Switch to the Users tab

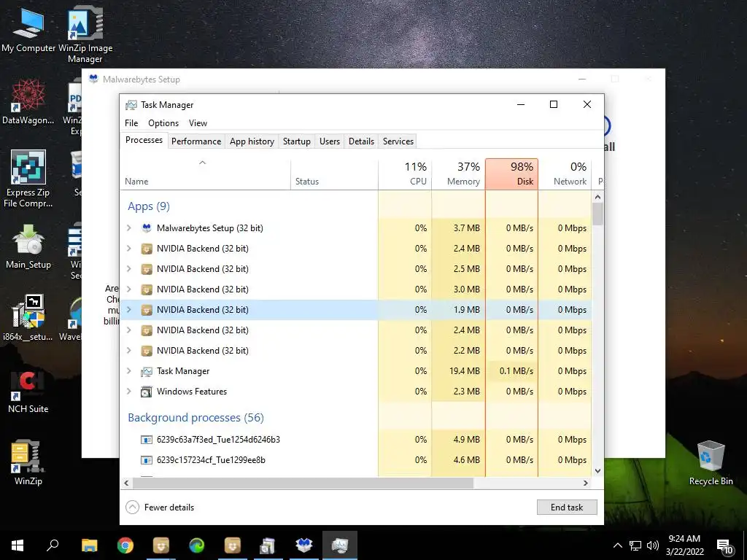coord(330,141)
